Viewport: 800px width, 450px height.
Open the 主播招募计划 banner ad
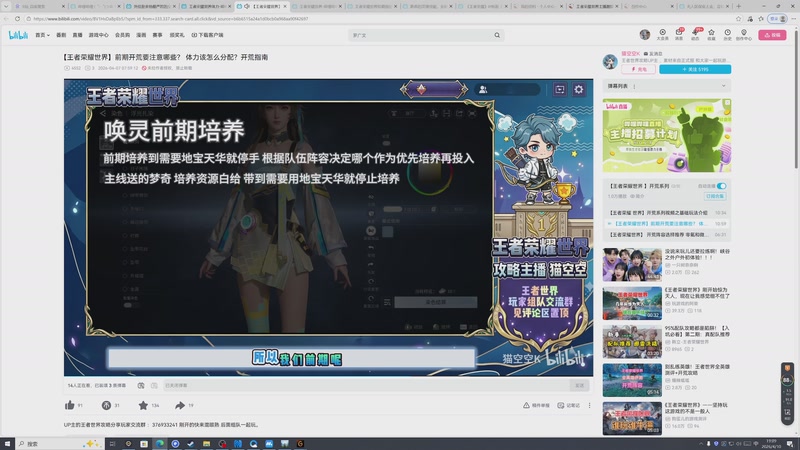[x=667, y=135]
